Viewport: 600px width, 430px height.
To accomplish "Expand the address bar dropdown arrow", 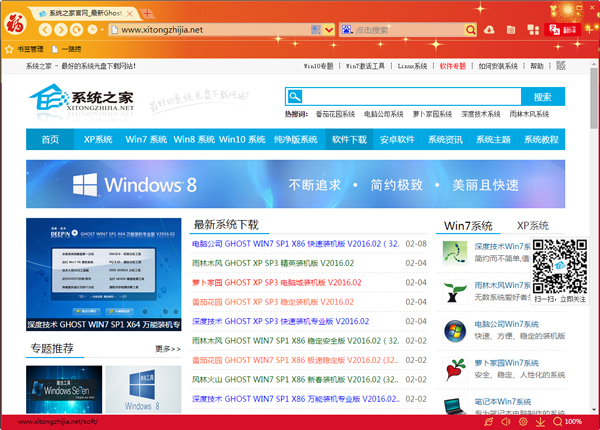I will (x=329, y=30).
